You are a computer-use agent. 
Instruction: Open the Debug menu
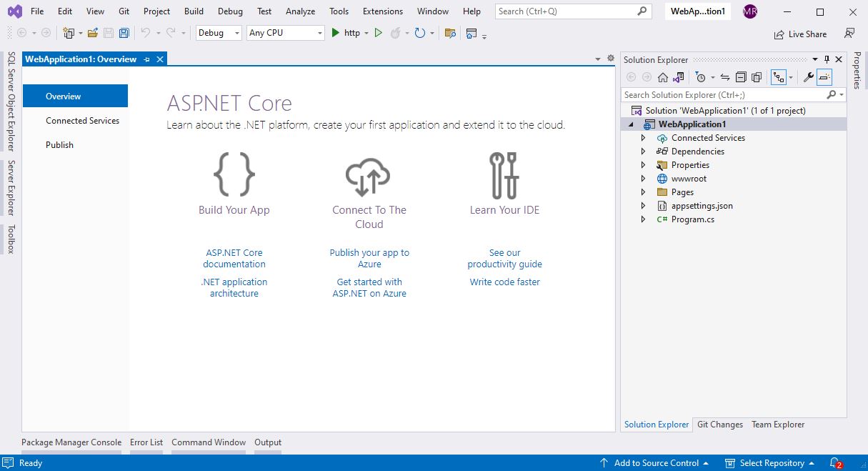point(230,11)
